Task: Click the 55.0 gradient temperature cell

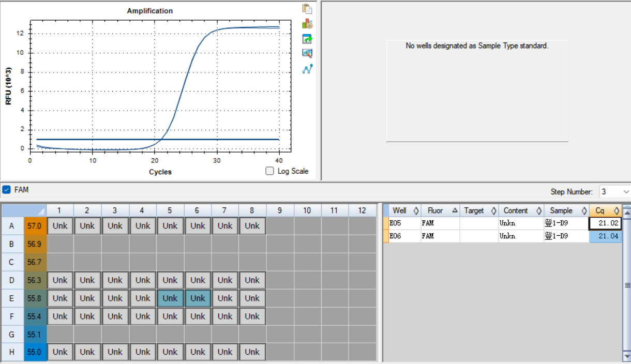Action: pos(35,352)
